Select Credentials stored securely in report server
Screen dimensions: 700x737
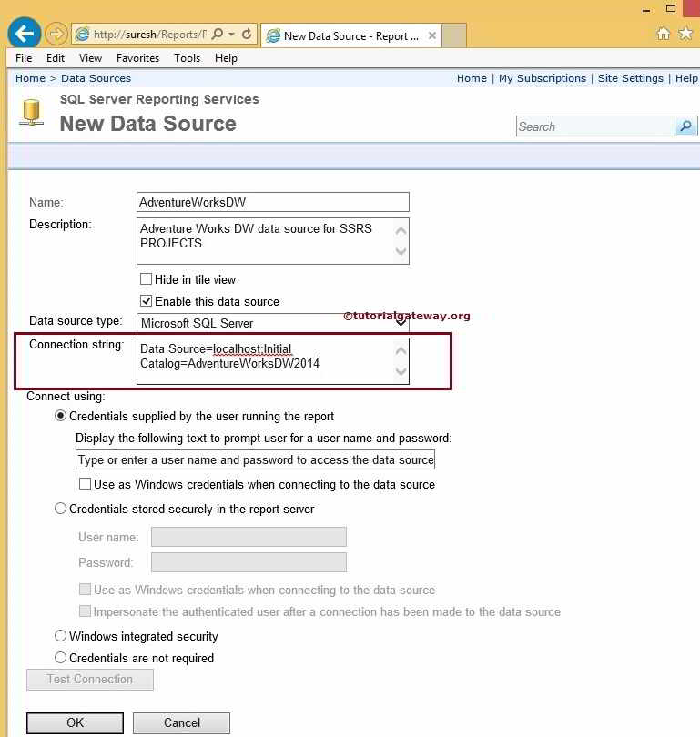60,509
